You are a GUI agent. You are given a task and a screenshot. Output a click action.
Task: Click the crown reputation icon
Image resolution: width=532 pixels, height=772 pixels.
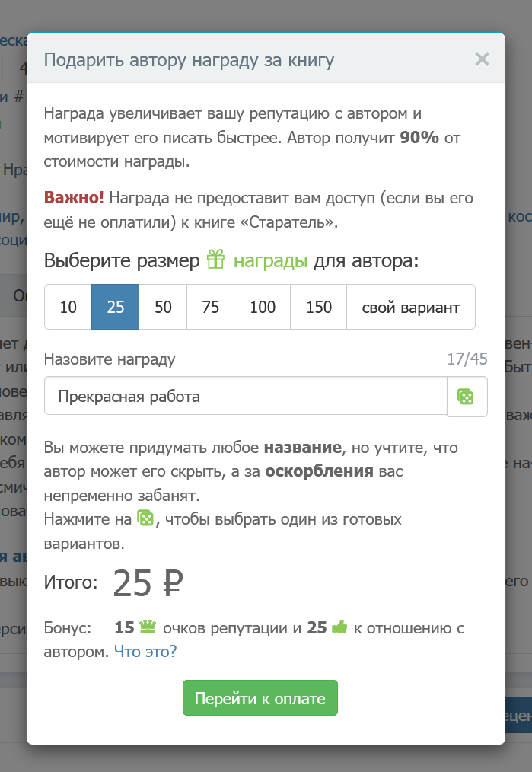point(148,627)
